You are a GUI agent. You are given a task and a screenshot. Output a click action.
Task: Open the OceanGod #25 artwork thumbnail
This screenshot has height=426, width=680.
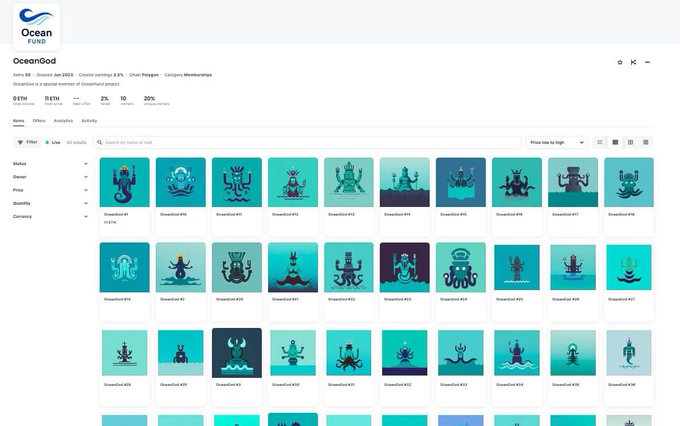[517, 267]
